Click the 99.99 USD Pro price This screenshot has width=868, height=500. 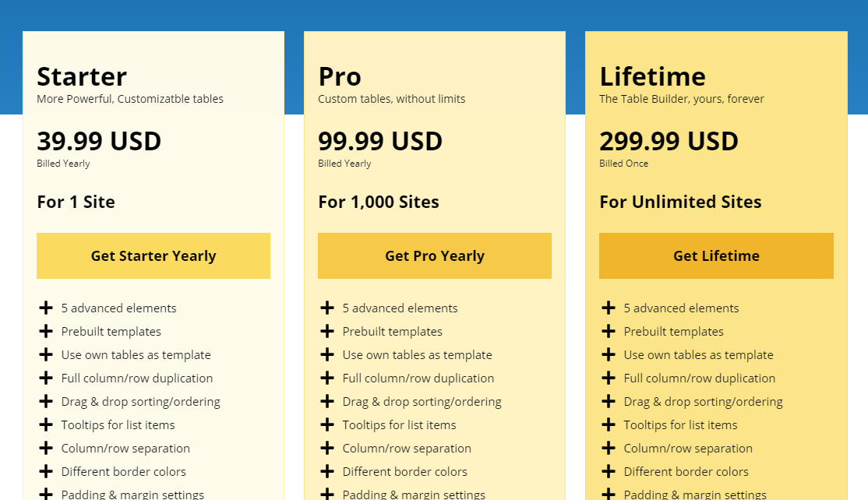point(380,141)
